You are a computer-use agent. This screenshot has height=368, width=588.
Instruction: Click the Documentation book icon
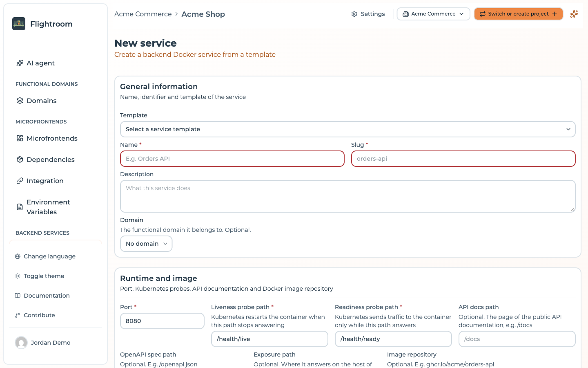(18, 296)
